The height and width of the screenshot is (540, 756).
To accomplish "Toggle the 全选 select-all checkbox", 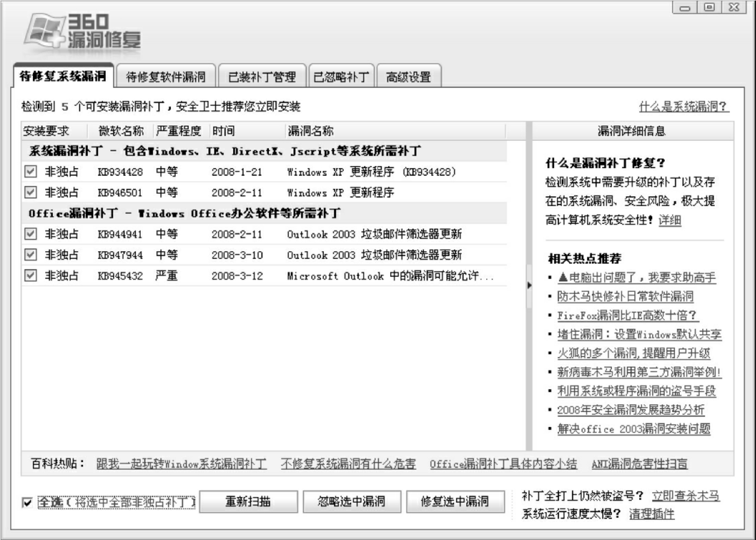I will coord(27,502).
